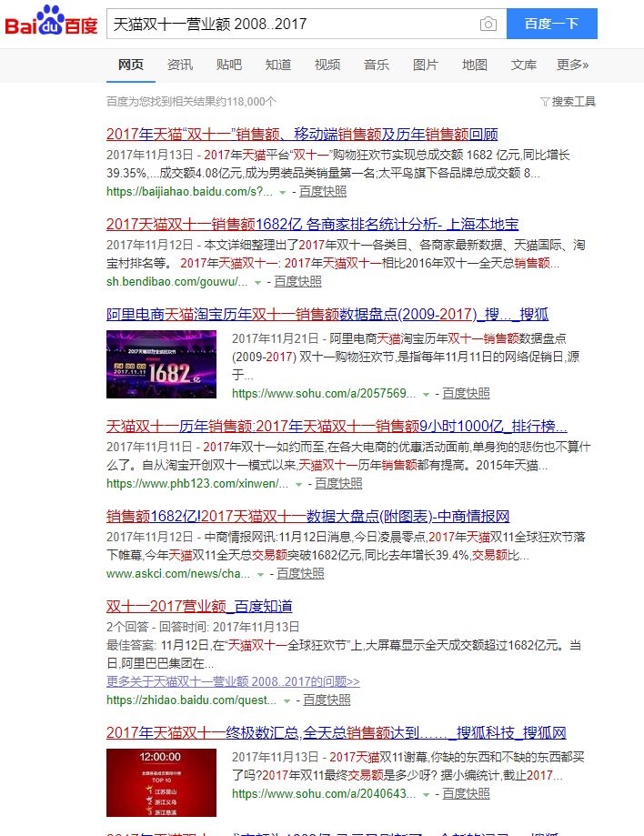Expand arrow next to sh.bendibao.com URL
The width and height of the screenshot is (644, 836).
[x=257, y=283]
